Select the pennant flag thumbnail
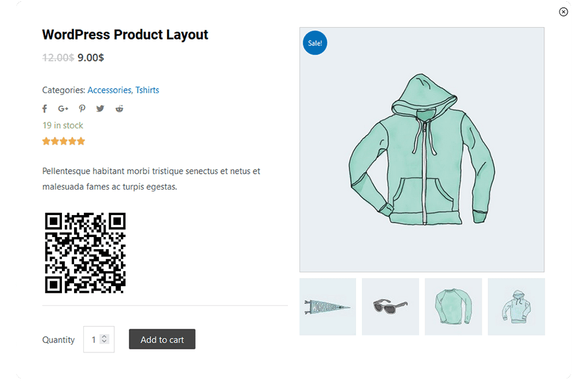Image resolution: width=588 pixels, height=381 pixels. point(328,307)
